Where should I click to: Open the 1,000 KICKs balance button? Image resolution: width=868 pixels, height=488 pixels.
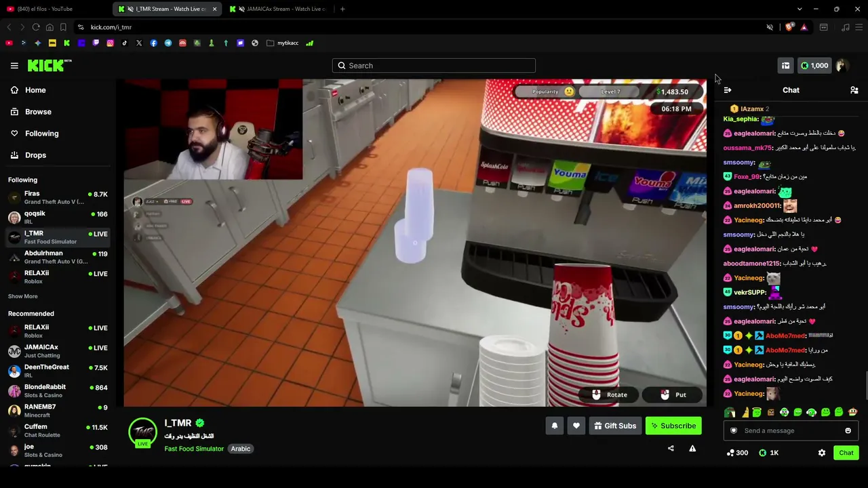pyautogui.click(x=814, y=66)
